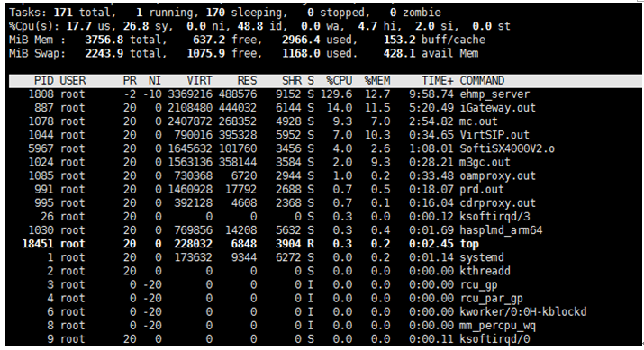Select the -10 nice value of ehmp_server
Image resolution: width=644 pixels, height=350 pixels.
point(152,94)
